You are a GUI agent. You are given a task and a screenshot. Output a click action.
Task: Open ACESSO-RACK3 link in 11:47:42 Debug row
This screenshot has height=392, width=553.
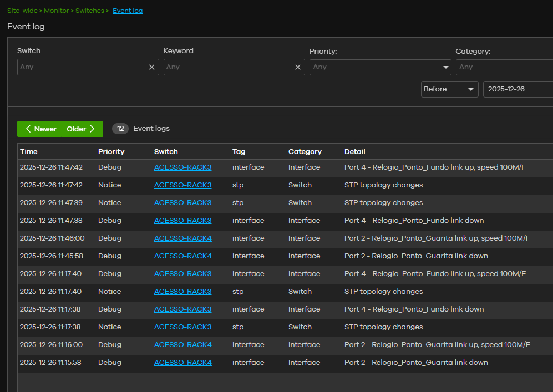point(182,167)
